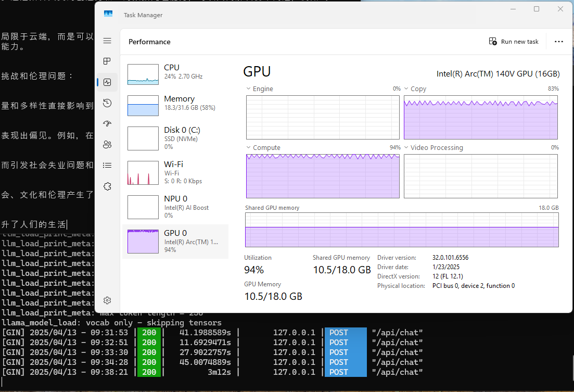Open the Compute graph dropdown chevron
The image size is (574, 392).
249,148
